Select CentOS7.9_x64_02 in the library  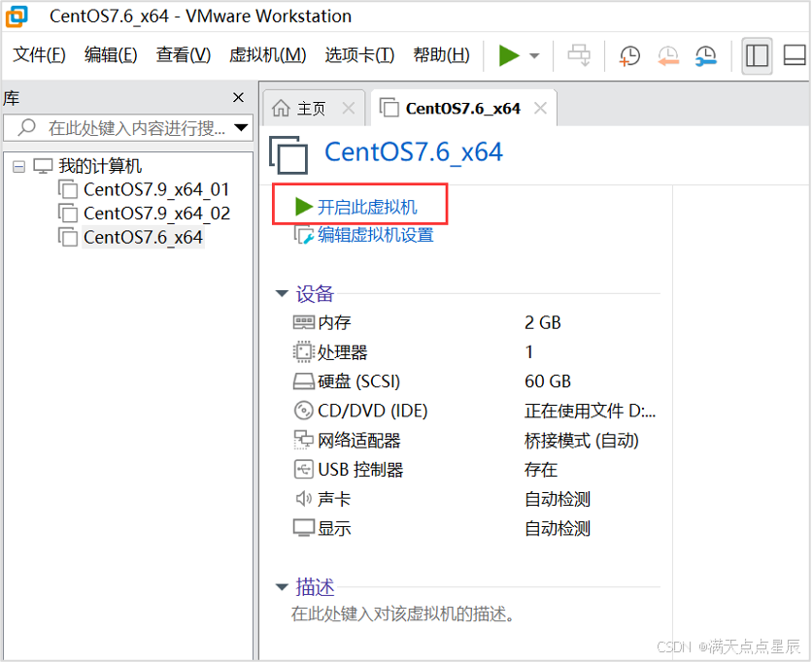click(x=156, y=214)
